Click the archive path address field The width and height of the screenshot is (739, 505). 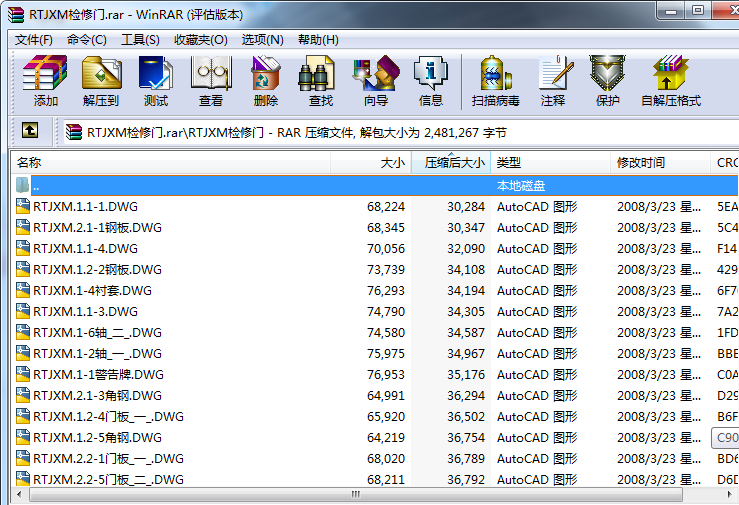(x=401, y=132)
